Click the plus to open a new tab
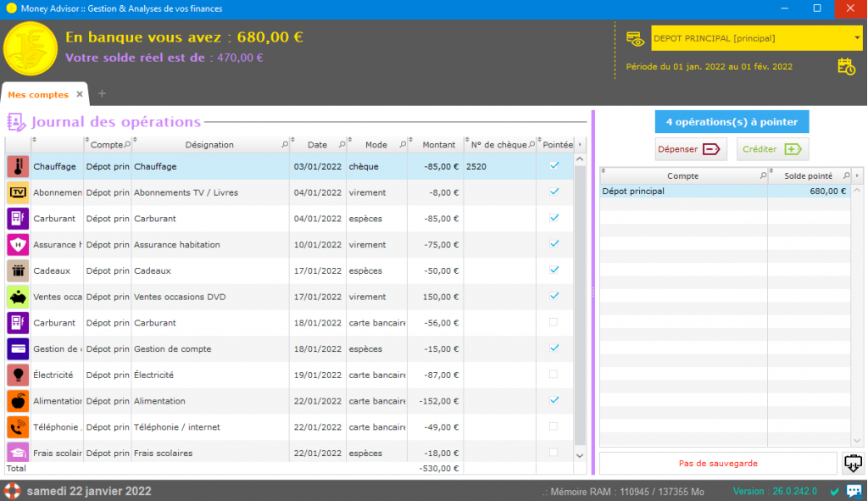868x501 pixels. pyautogui.click(x=101, y=93)
